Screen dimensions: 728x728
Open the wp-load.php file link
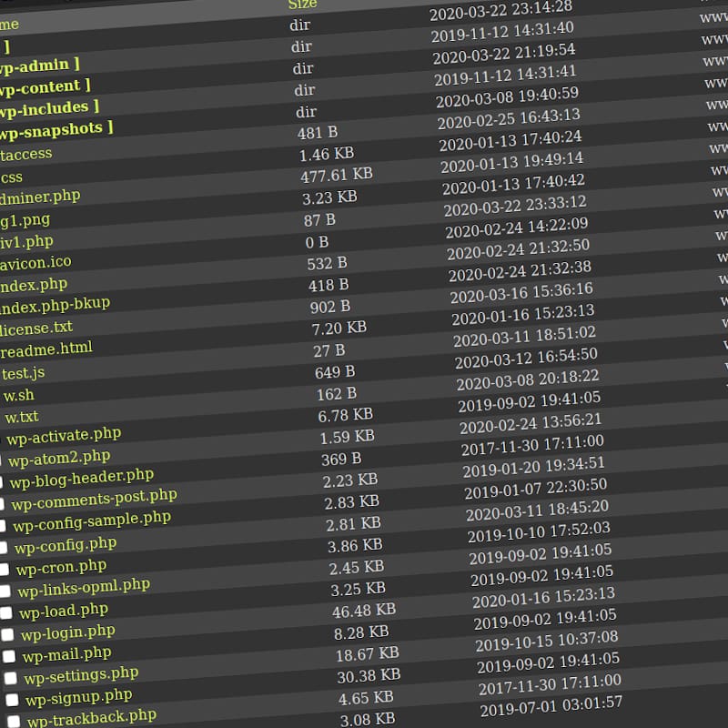pyautogui.click(x=64, y=611)
